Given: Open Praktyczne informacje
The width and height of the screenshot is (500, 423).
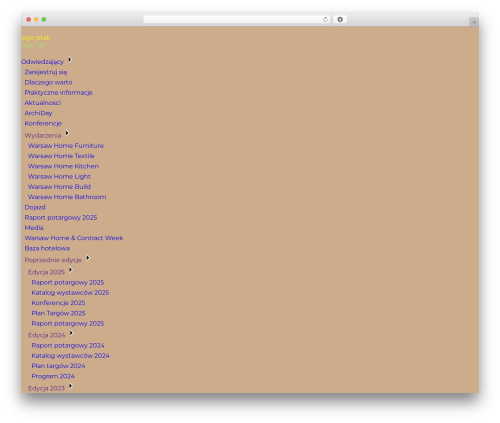Looking at the screenshot, I should click(x=58, y=93).
